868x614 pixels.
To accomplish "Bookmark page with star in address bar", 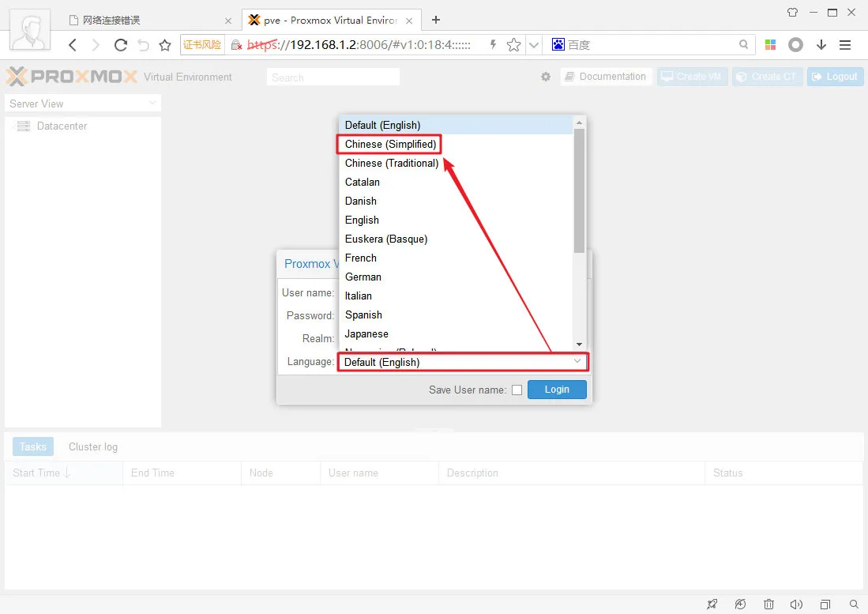I will (x=513, y=45).
